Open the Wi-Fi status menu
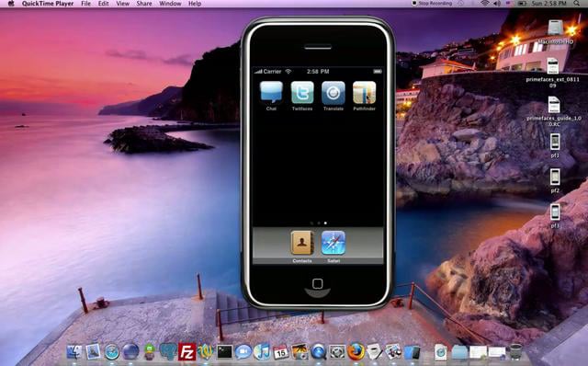Image resolution: width=588 pixels, height=366 pixels. point(485,4)
